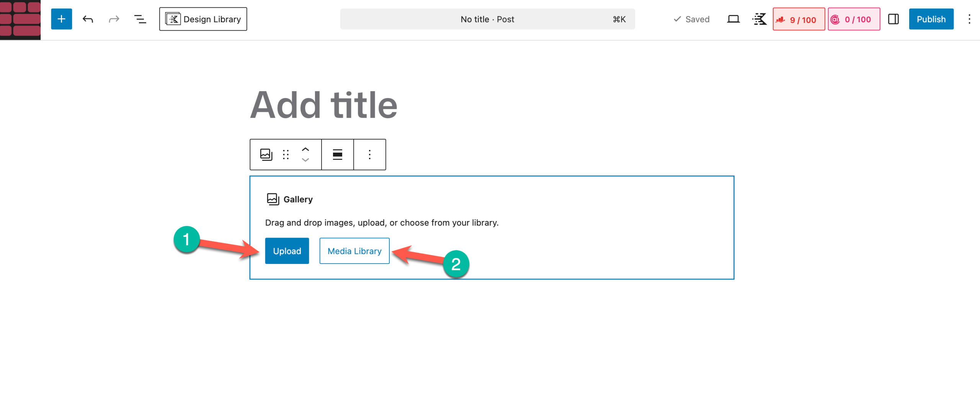Open the preview device view icon
The image size is (980, 410).
coord(733,19)
